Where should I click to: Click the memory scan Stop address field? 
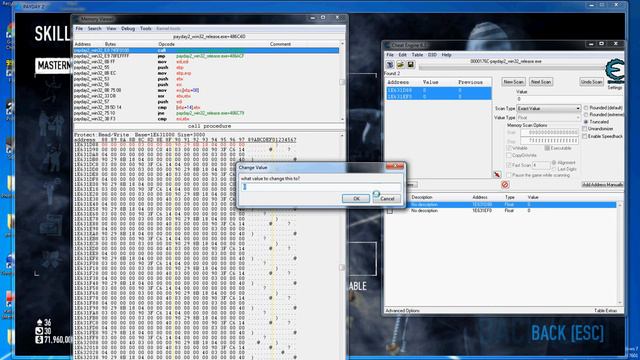tap(550, 141)
